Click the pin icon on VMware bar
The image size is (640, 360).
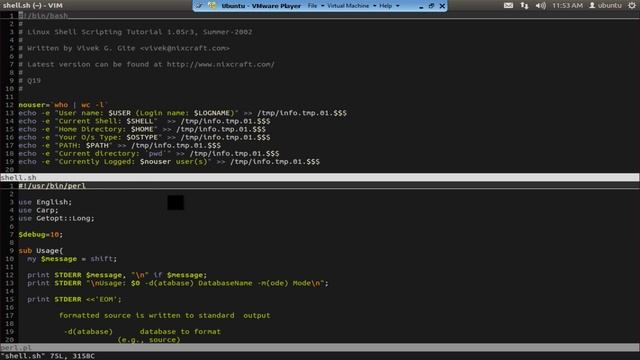tap(200, 6)
